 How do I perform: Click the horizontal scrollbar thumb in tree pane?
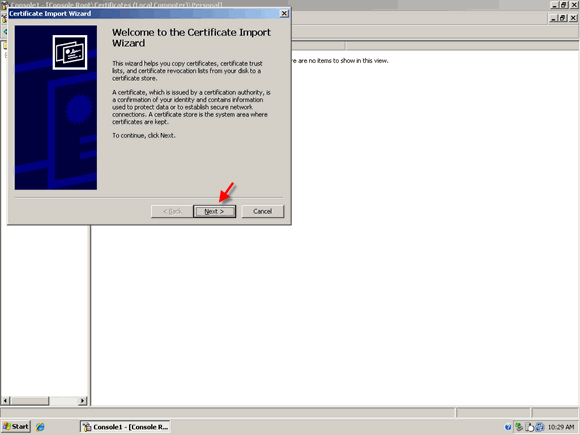30,401
